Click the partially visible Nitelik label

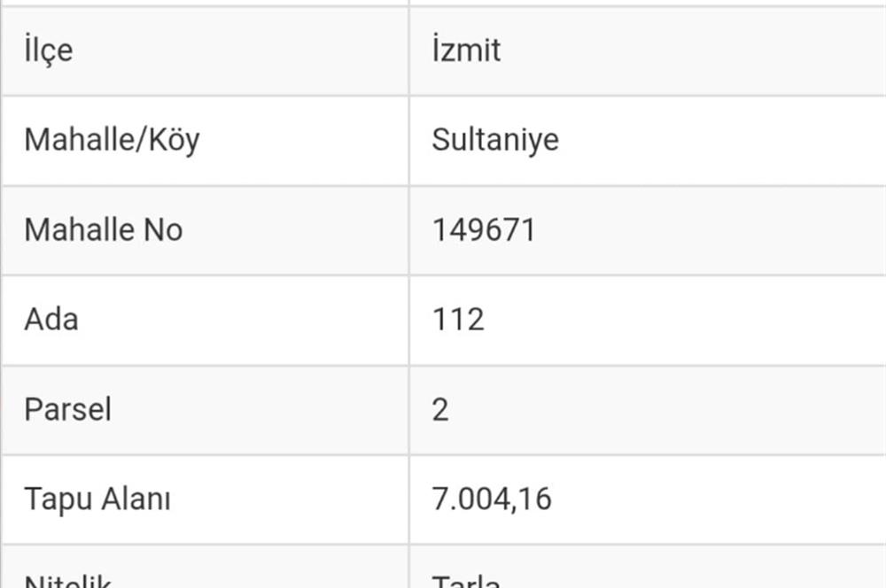tap(67, 581)
